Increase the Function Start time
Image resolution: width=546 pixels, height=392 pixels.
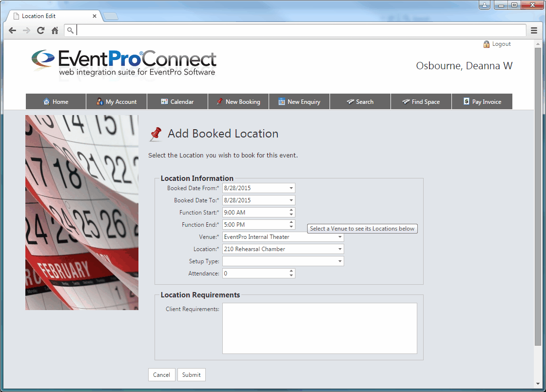[x=291, y=210]
